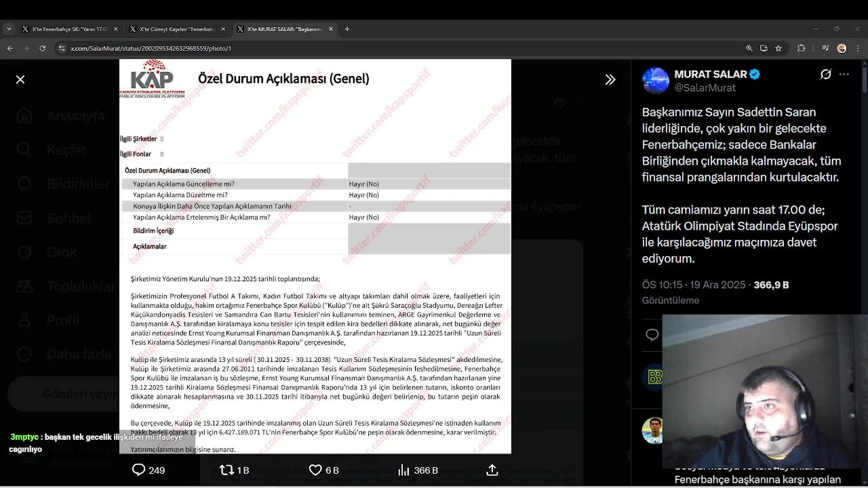Image resolution: width=868 pixels, height=488 pixels.
Task: Open a new browser tab
Action: pyautogui.click(x=347, y=29)
